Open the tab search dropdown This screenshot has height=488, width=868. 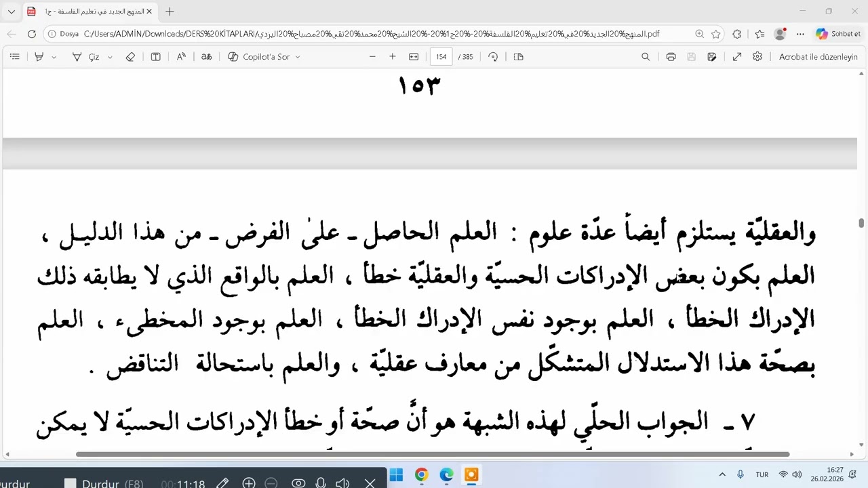pos(12,12)
